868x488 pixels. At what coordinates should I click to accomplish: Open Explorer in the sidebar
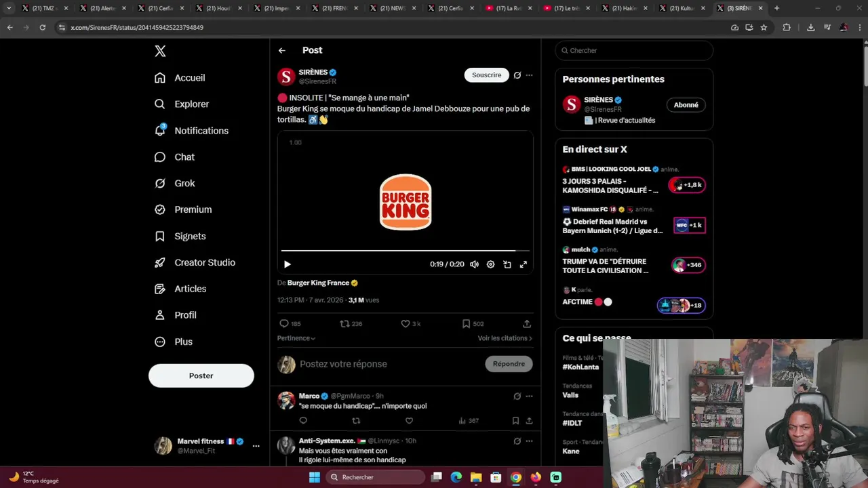tap(182, 104)
